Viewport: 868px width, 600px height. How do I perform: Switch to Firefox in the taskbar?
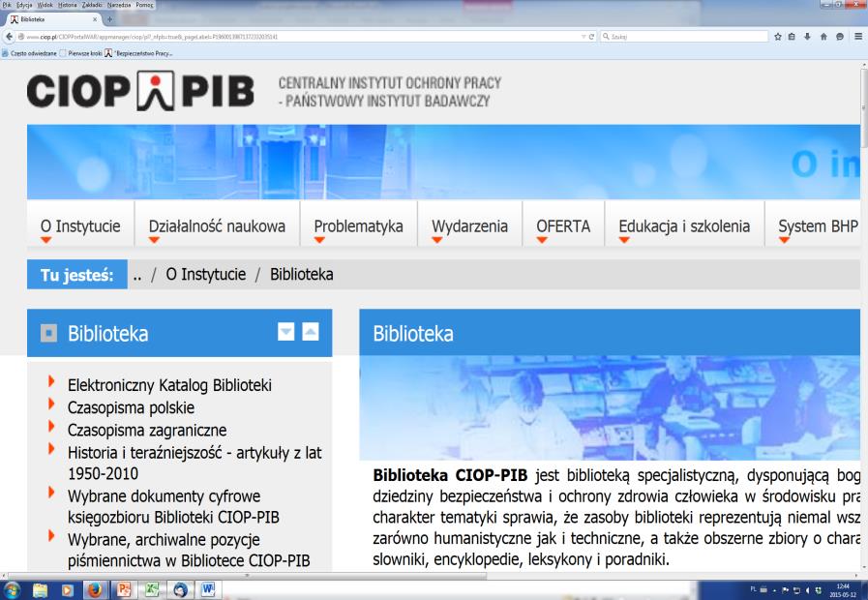click(x=95, y=590)
